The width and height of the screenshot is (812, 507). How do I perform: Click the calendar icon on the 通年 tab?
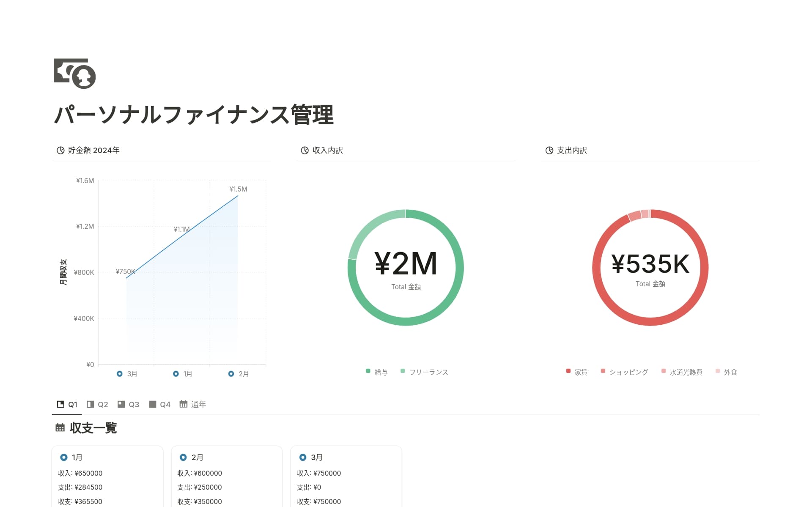pos(183,404)
